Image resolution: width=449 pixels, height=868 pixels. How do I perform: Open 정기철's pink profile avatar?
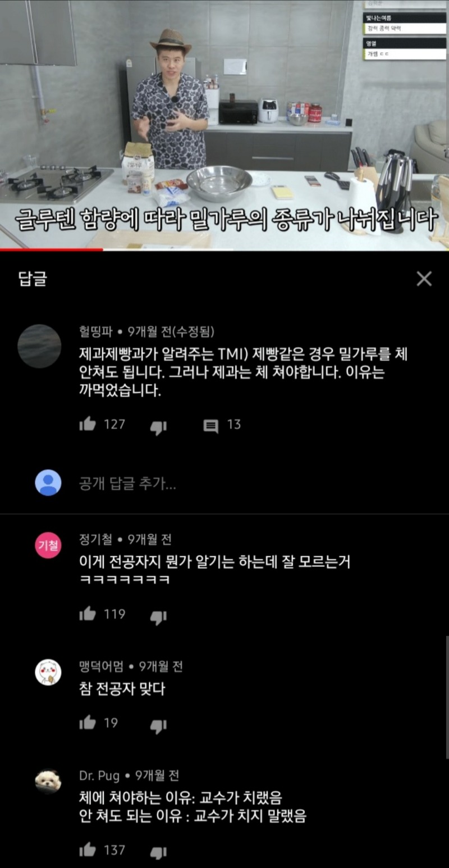(48, 546)
